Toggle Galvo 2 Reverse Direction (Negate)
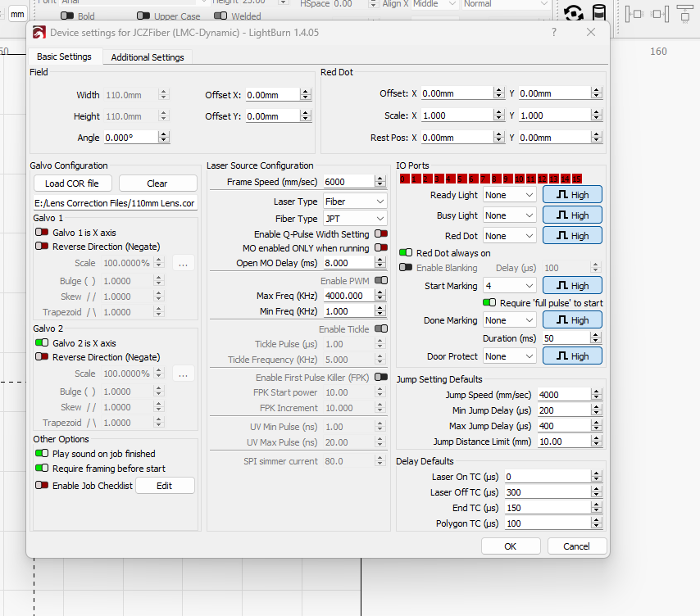This screenshot has height=616, width=700. pyautogui.click(x=42, y=357)
